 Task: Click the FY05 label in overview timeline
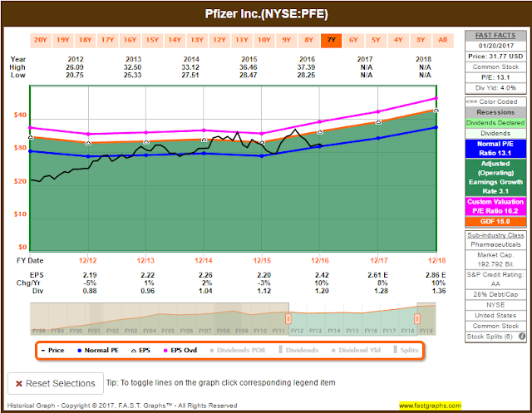click(x=168, y=331)
